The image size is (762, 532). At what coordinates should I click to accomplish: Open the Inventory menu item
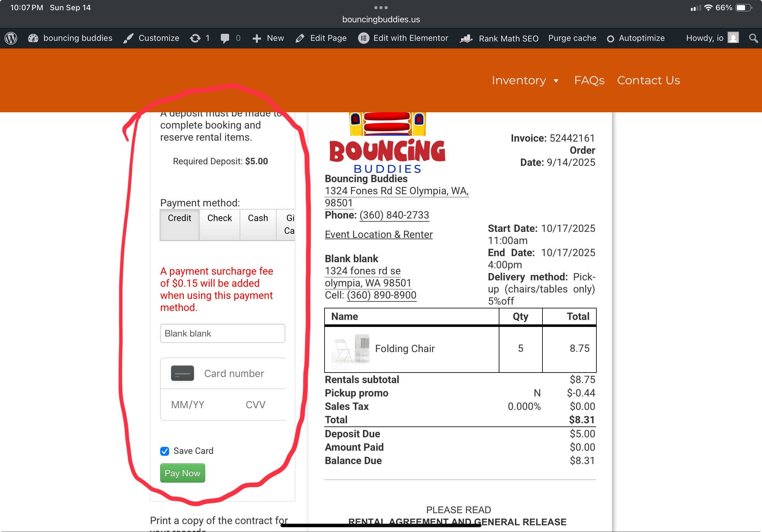[x=519, y=80]
